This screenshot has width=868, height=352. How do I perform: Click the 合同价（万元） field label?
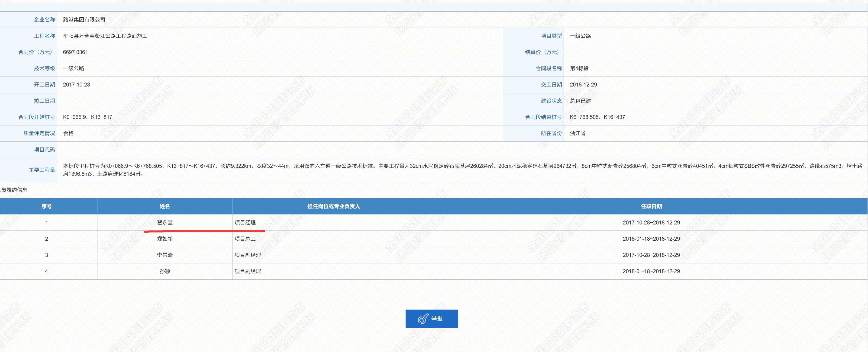[36, 52]
